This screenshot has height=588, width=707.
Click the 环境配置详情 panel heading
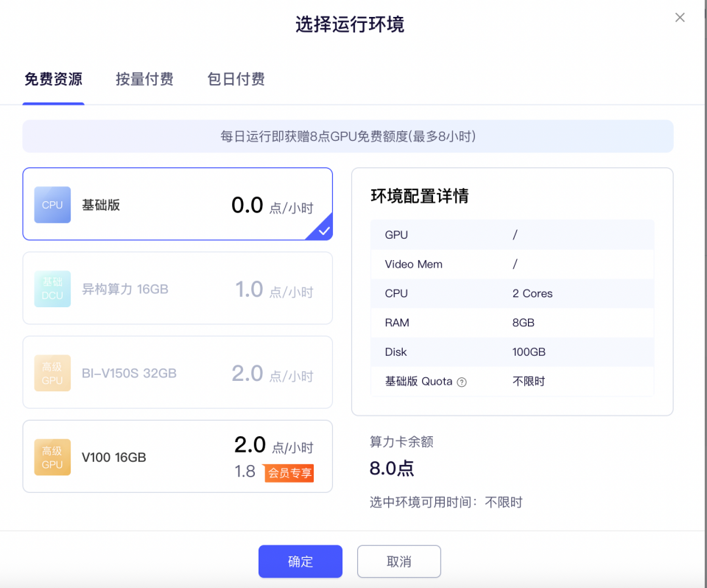point(419,196)
